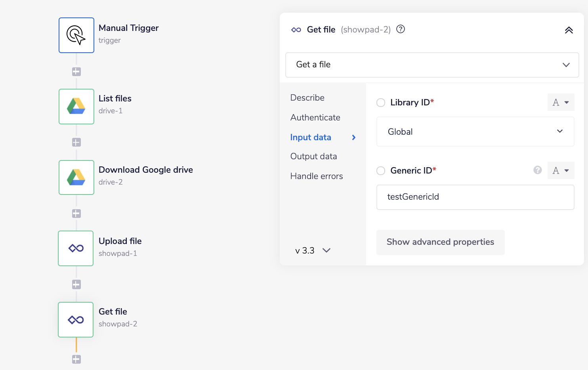
Task: Open the v 3.3 version dropdown
Action: 313,250
